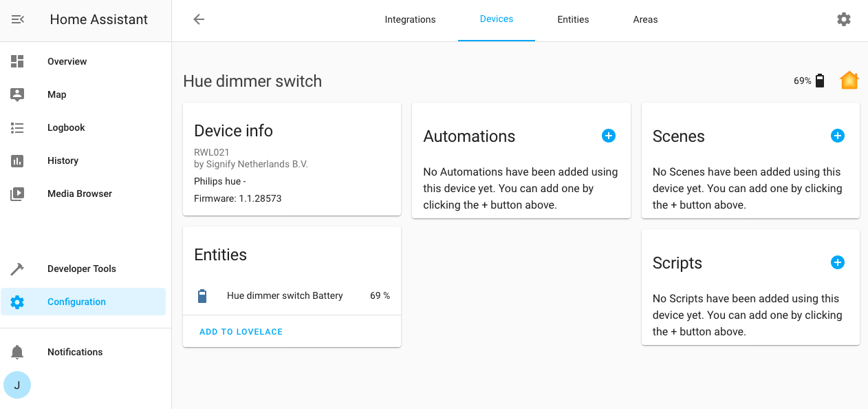The image size is (868, 409).
Task: Open the Map view in sidebar
Action: click(x=58, y=94)
